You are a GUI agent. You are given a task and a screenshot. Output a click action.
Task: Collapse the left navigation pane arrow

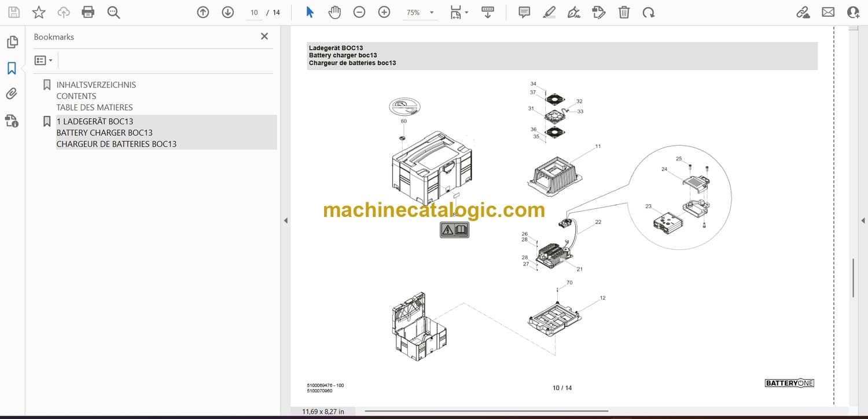click(285, 220)
